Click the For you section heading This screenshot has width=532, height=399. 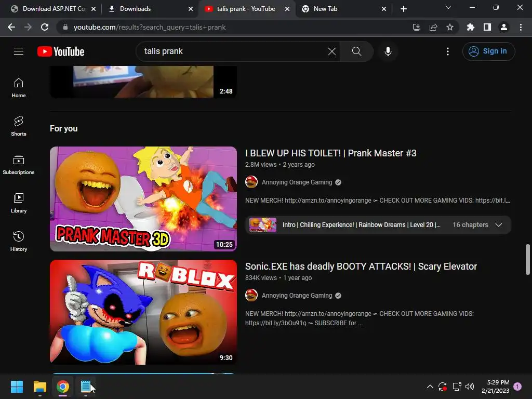coord(64,129)
